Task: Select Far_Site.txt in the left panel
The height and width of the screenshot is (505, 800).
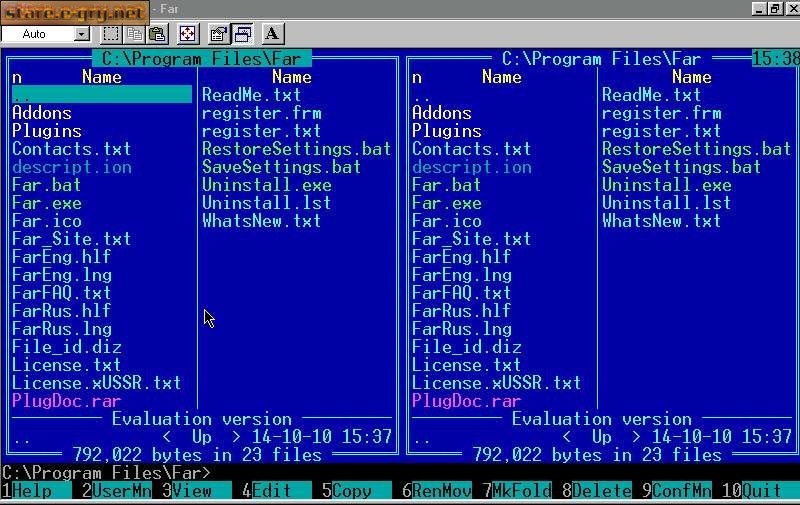Action: coord(71,239)
